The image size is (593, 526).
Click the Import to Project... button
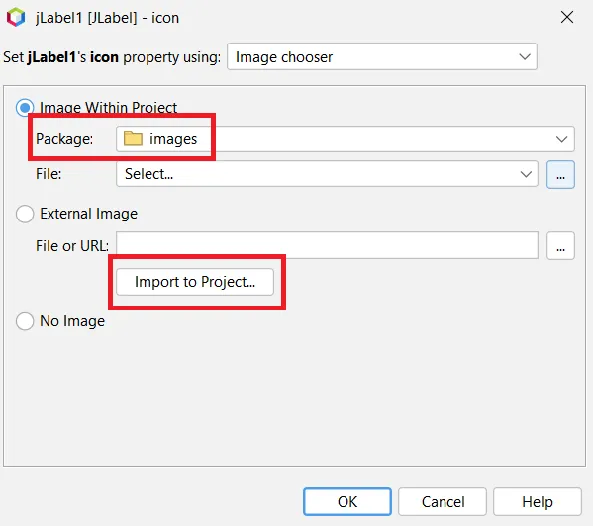click(x=195, y=282)
